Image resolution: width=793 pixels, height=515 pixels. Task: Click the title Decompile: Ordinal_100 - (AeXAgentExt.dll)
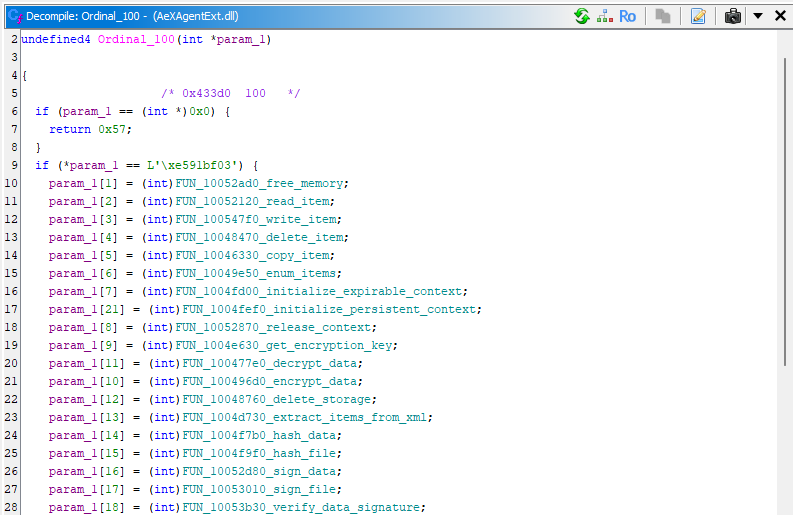(x=133, y=16)
